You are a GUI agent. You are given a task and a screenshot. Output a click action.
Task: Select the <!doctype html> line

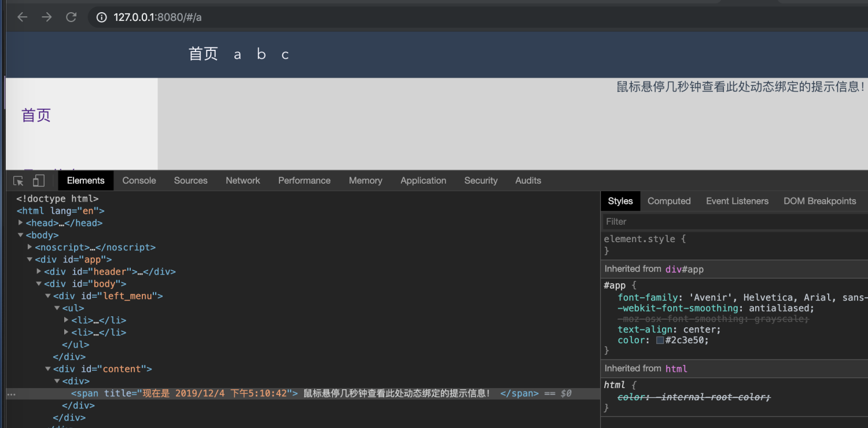tap(57, 199)
